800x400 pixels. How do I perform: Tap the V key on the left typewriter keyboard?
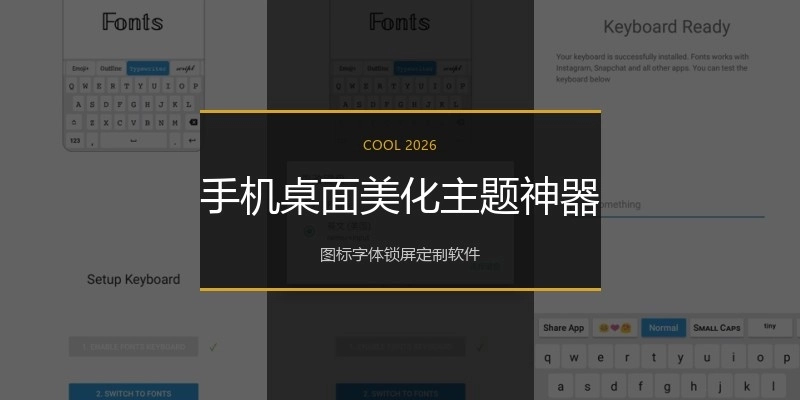tap(133, 122)
